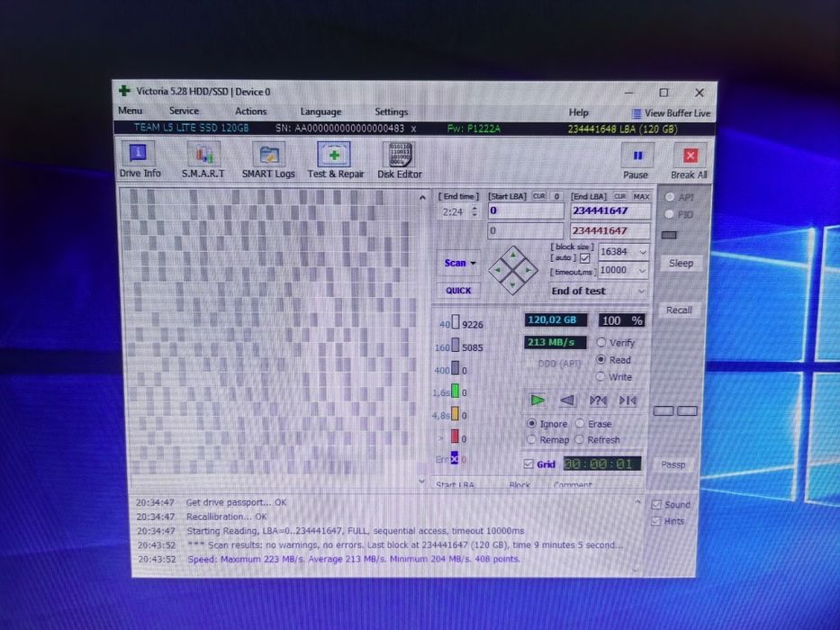The image size is (840, 630).
Task: Select the Read radio button
Action: click(x=601, y=359)
